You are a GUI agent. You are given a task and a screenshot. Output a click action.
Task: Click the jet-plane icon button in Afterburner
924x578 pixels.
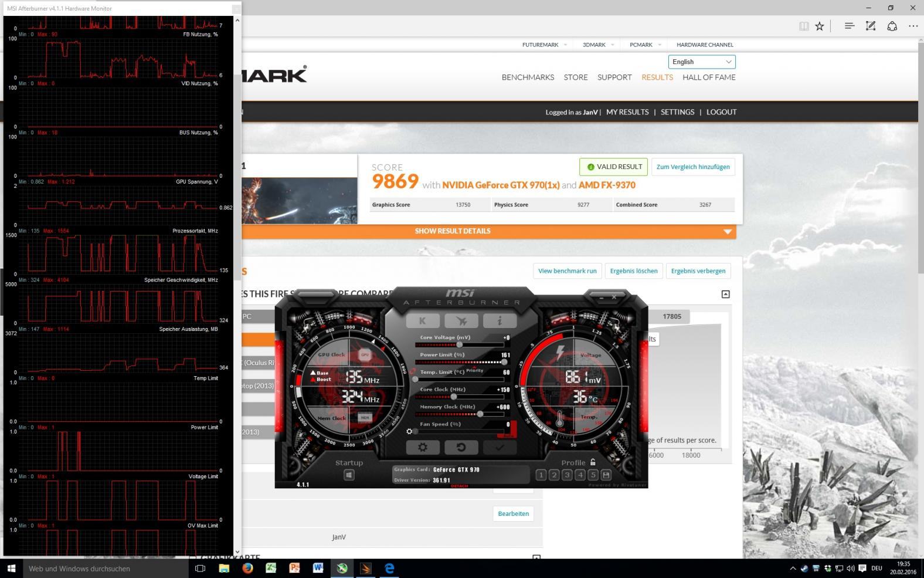461,320
